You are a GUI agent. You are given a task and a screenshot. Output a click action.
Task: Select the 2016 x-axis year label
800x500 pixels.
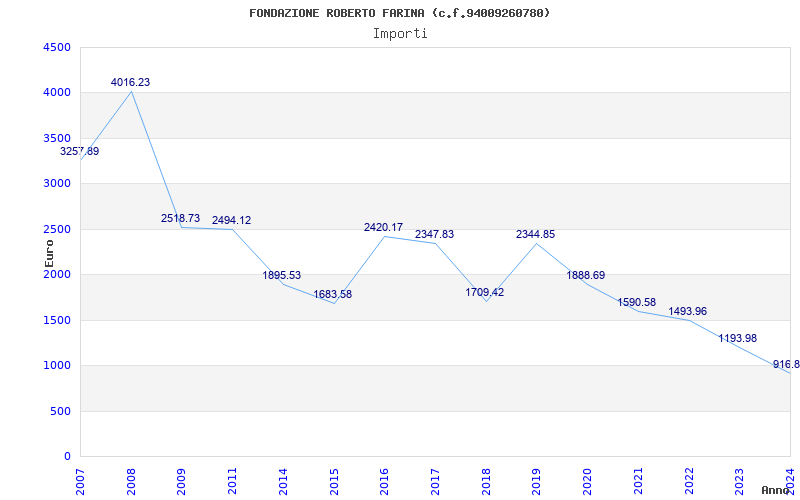tap(385, 482)
